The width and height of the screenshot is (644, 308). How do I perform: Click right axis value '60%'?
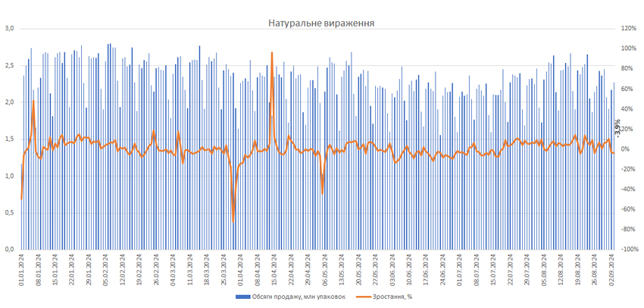tap(627, 89)
